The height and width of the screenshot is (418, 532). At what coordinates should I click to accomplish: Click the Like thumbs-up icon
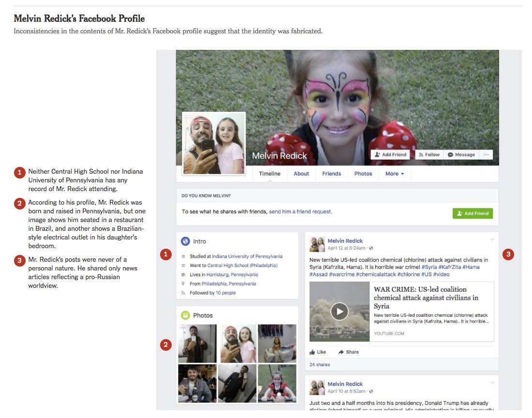tap(312, 352)
